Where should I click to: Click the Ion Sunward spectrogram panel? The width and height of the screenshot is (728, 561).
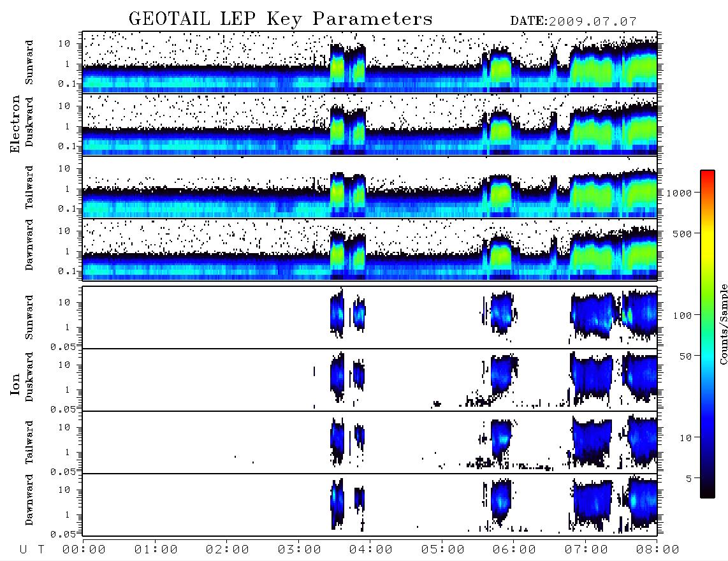pos(370,317)
